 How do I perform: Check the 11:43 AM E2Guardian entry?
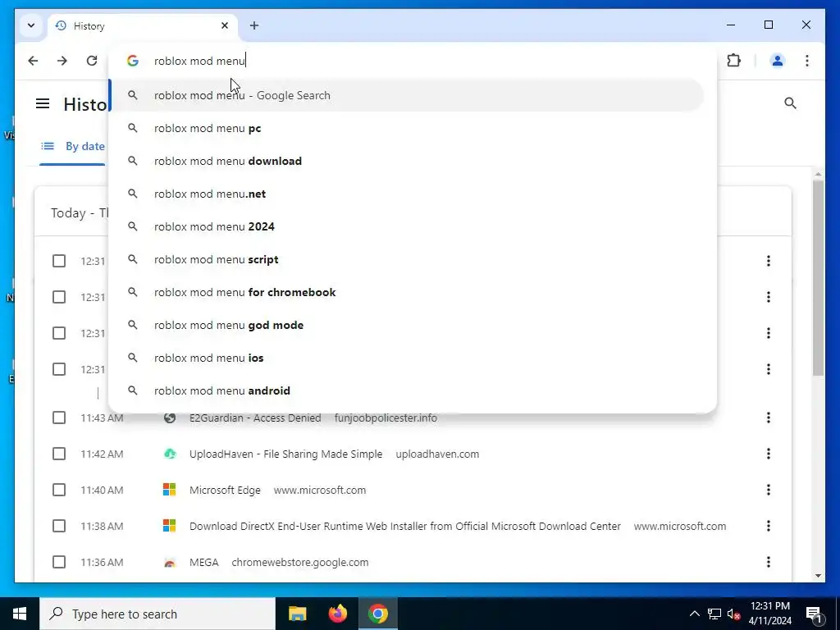(x=59, y=418)
